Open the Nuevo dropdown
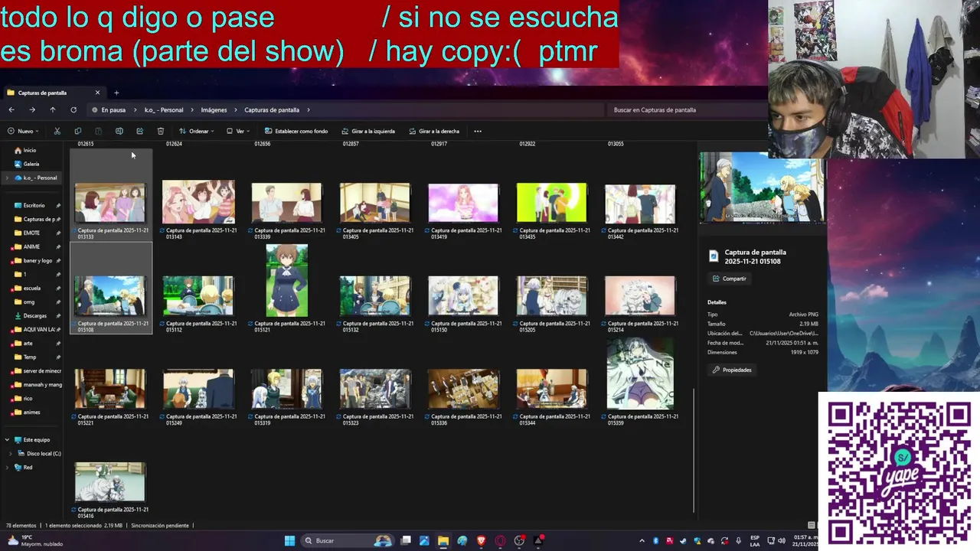Viewport: 980px width, 551px height. coord(24,131)
